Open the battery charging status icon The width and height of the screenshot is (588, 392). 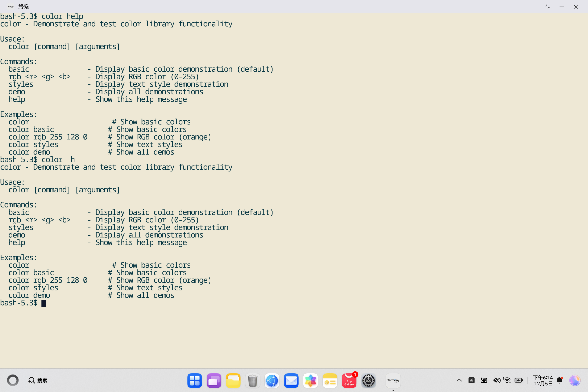518,380
